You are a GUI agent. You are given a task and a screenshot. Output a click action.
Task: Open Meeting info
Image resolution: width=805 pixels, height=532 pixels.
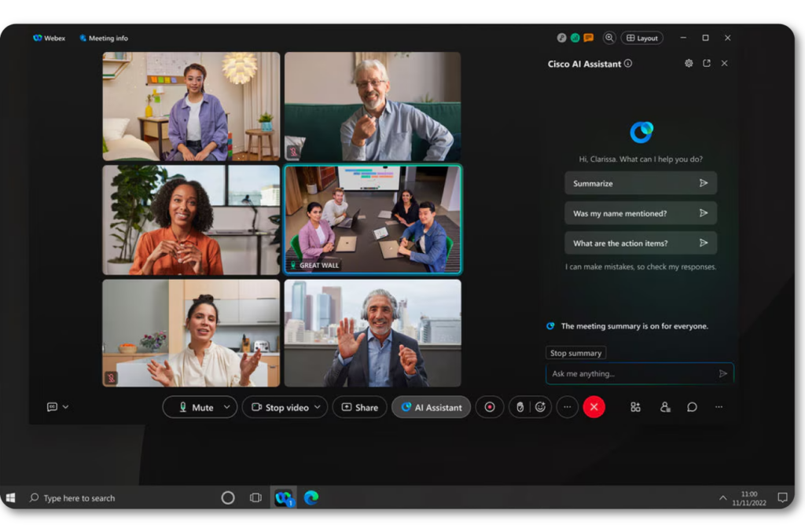click(x=104, y=38)
